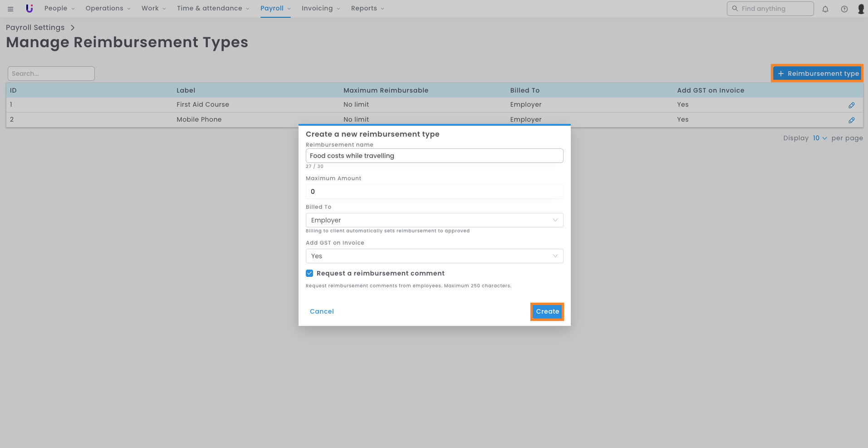
Task: Open the Billed To dropdown
Action: pyautogui.click(x=434, y=220)
